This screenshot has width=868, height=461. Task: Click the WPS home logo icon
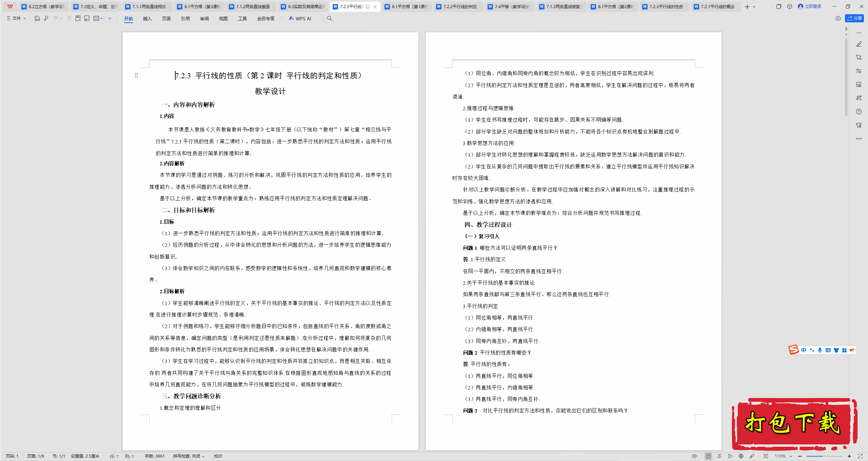pyautogui.click(x=10, y=6)
